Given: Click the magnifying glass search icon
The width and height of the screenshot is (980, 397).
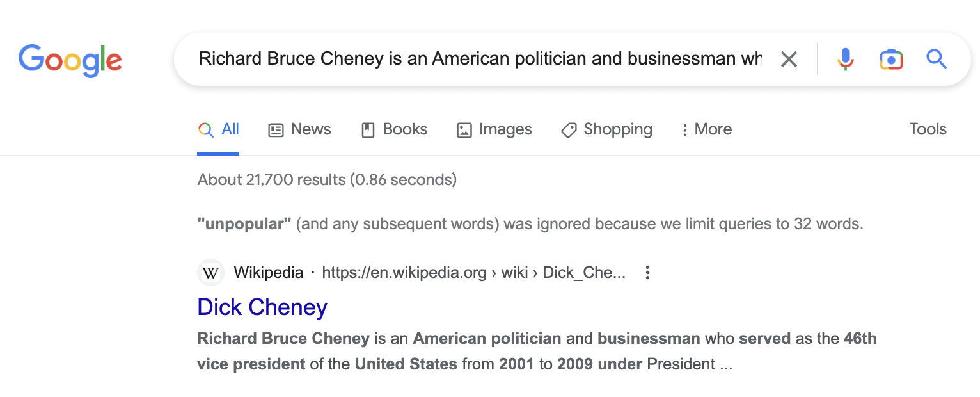Looking at the screenshot, I should pyautogui.click(x=936, y=59).
